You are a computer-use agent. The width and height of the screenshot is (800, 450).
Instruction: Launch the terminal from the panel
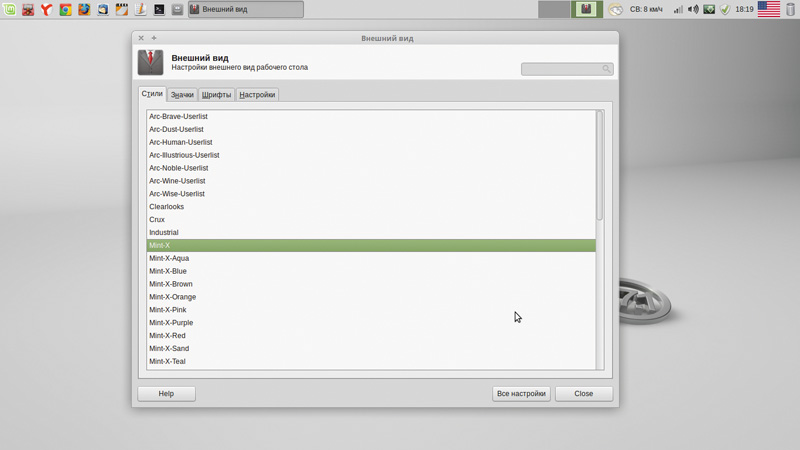tap(159, 9)
